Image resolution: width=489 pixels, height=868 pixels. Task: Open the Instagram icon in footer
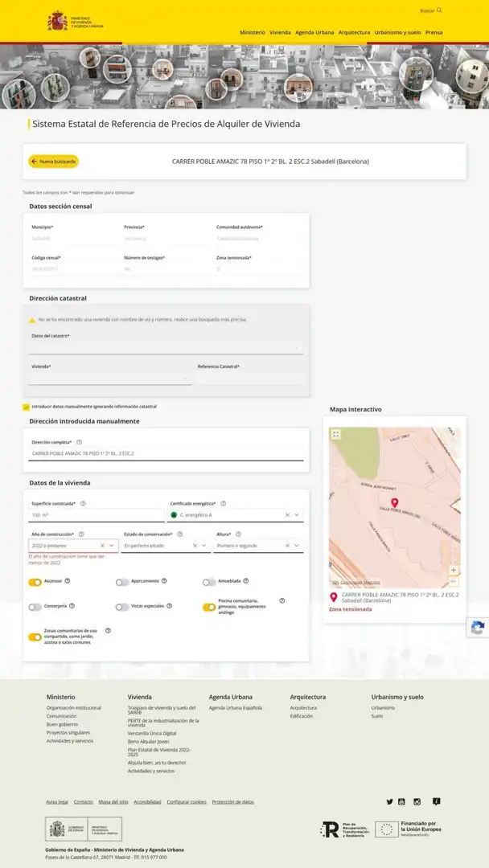click(x=417, y=801)
